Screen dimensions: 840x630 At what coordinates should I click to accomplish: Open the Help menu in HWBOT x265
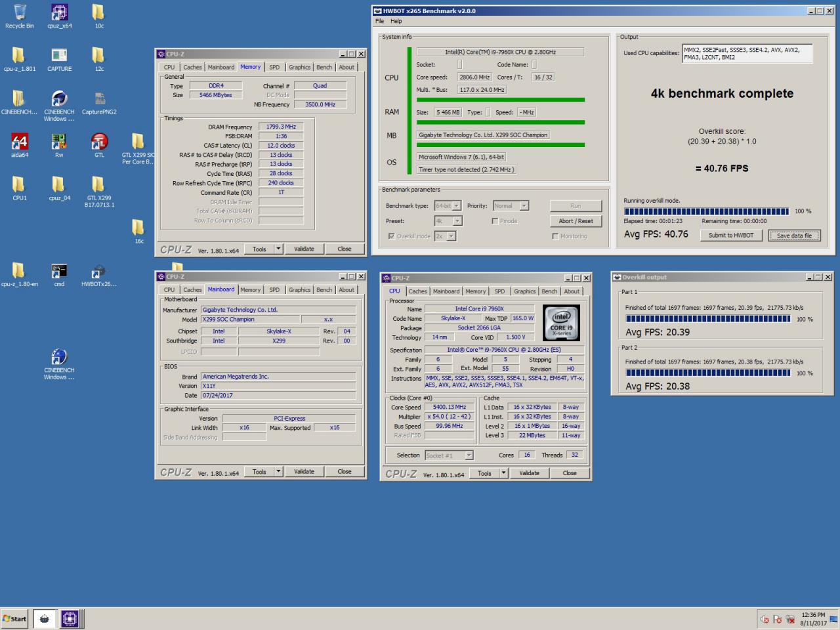(x=396, y=21)
